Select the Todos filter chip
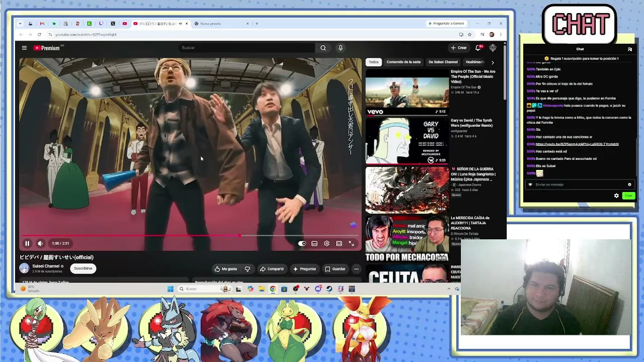 373,62
